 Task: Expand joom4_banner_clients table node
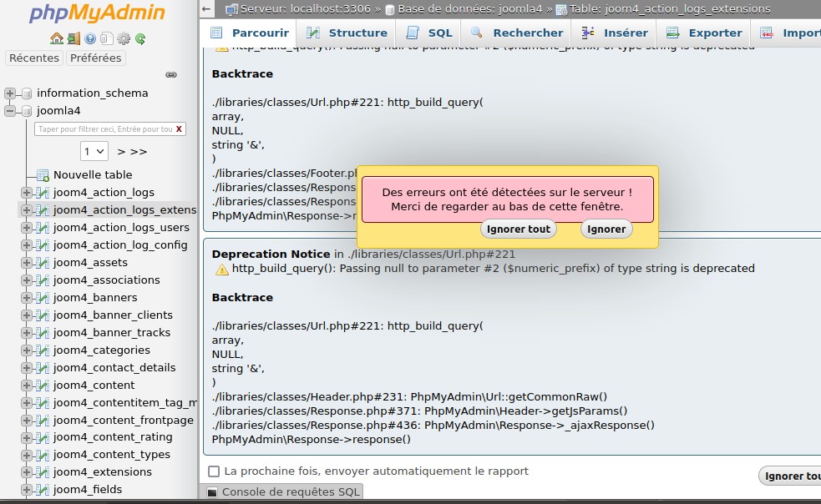coord(26,315)
